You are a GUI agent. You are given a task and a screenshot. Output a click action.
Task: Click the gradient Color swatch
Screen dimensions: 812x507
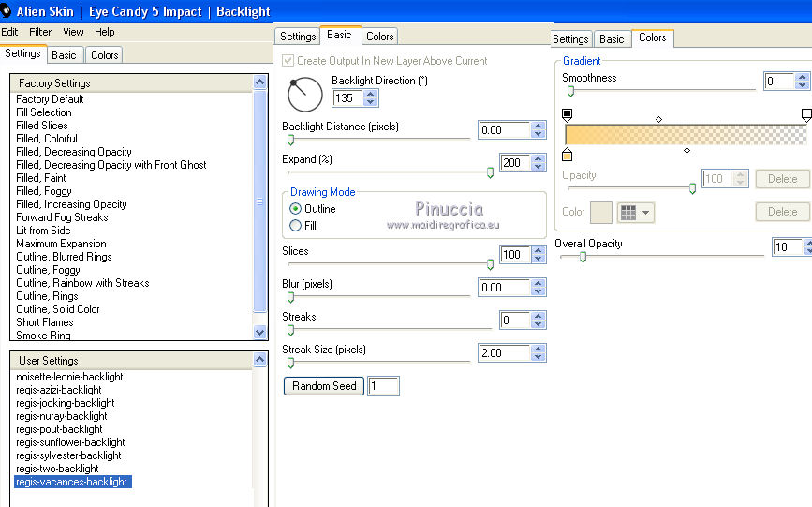pos(601,213)
